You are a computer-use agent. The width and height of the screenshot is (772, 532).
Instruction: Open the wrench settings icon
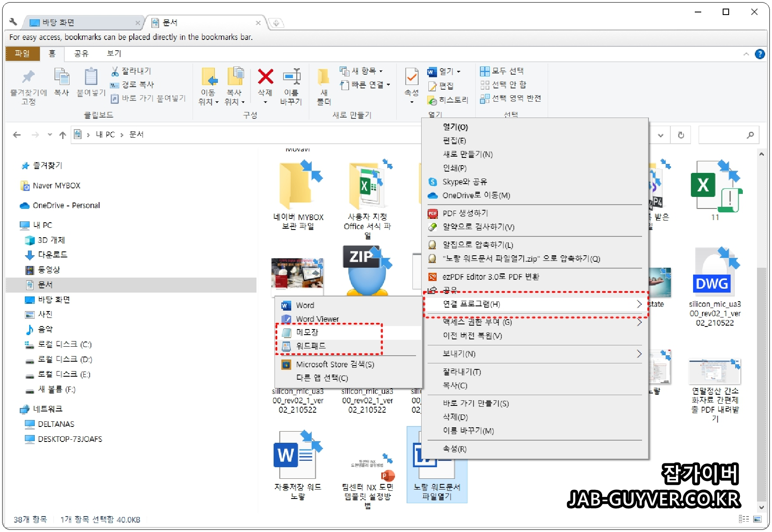click(x=13, y=21)
